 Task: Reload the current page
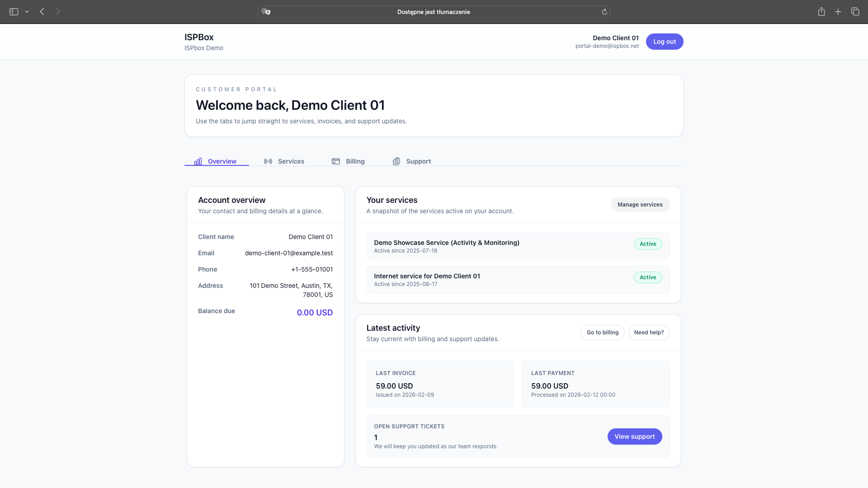click(605, 12)
